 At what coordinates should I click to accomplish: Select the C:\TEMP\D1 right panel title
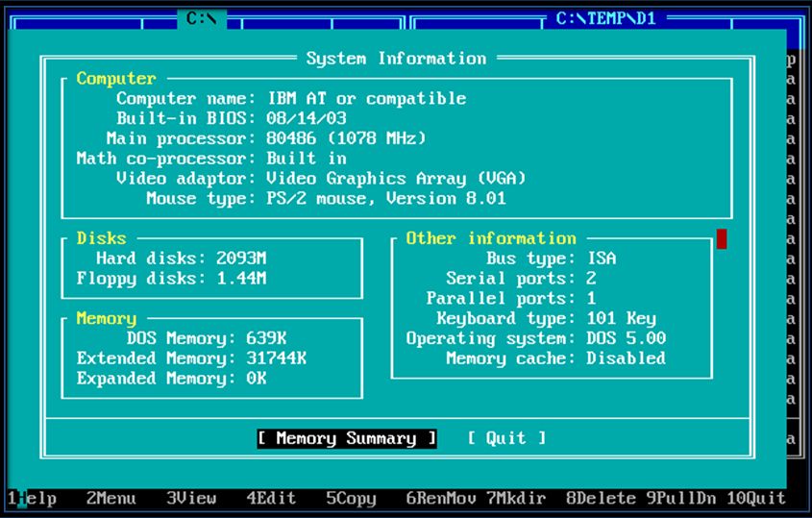pyautogui.click(x=606, y=19)
